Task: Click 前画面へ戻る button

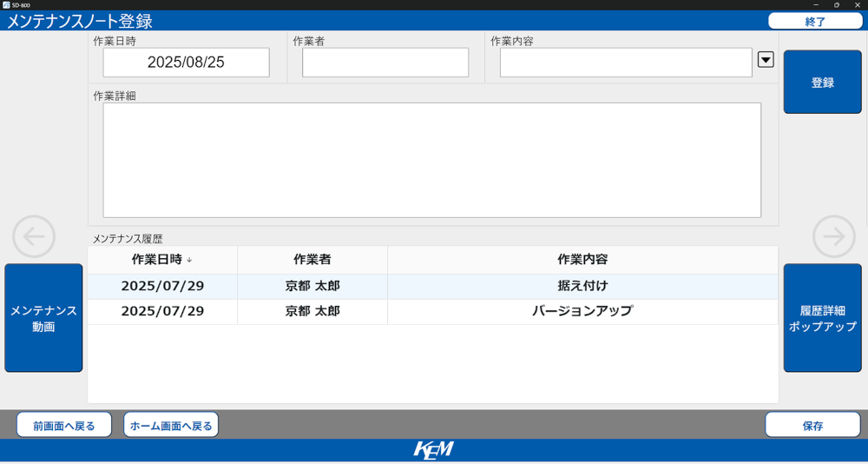Action: tap(64, 425)
